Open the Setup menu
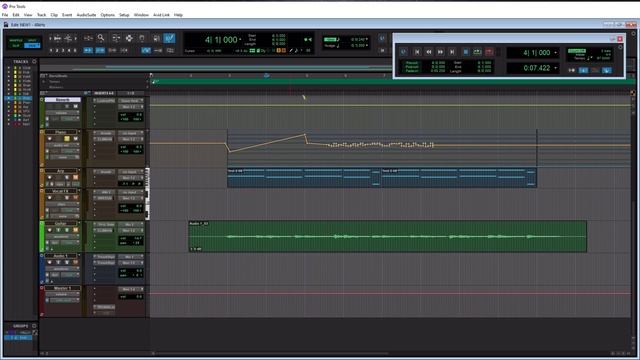 (124, 15)
